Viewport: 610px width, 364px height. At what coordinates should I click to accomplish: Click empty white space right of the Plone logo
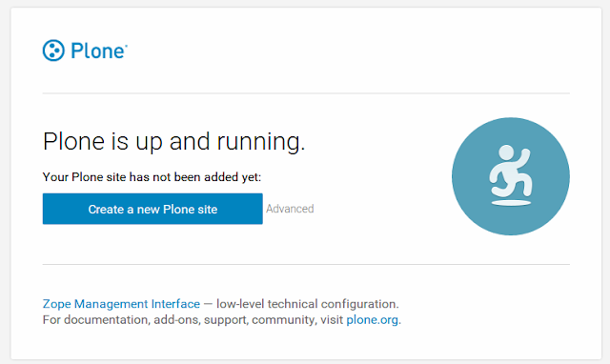click(312, 51)
